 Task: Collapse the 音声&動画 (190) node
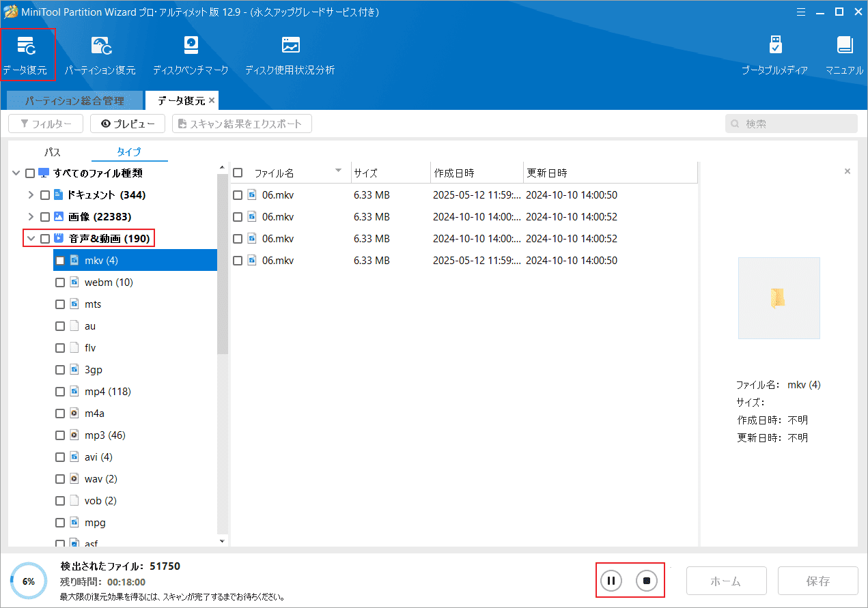[x=31, y=239]
